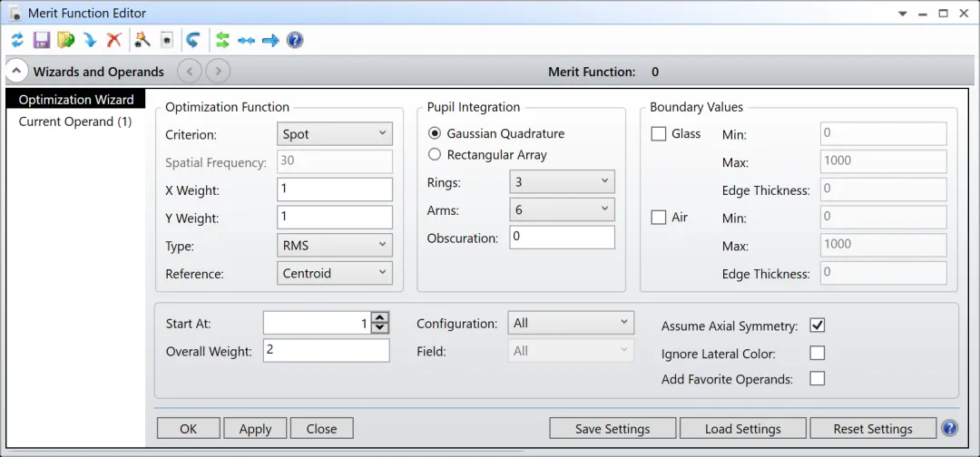Click the Load merit function folder icon
The height and width of the screenshot is (457, 980).
point(65,40)
